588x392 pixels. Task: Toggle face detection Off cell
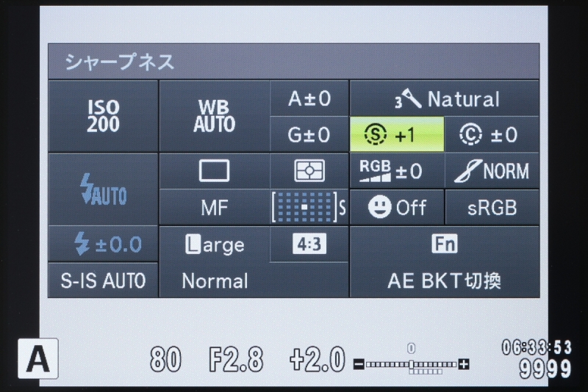[397, 207]
